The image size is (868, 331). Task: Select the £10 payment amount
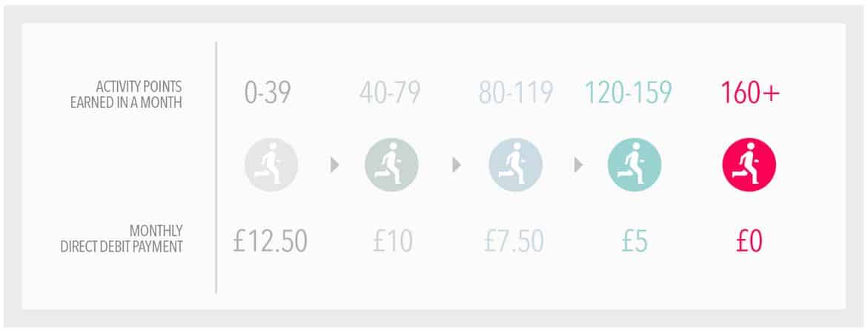(x=390, y=240)
